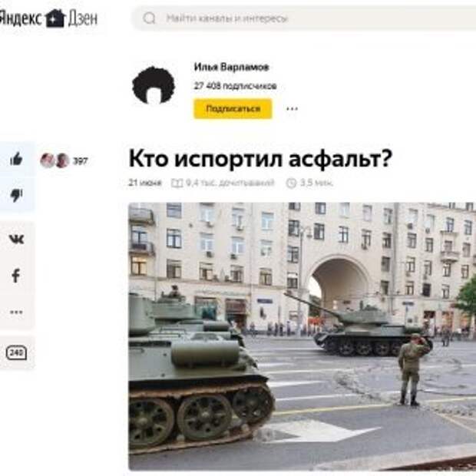Screen dimensions: 476x476
Task: Open the Илья Варламов channel name link
Action: [x=231, y=67]
